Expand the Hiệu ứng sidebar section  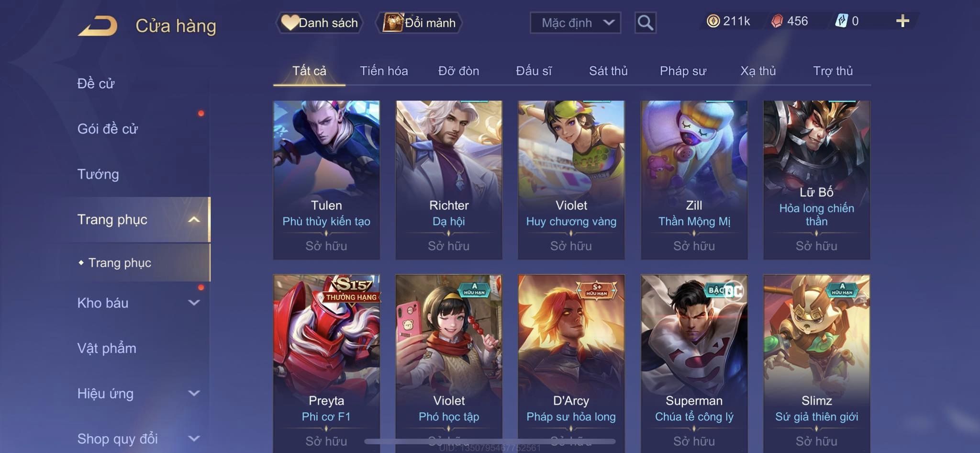click(194, 394)
